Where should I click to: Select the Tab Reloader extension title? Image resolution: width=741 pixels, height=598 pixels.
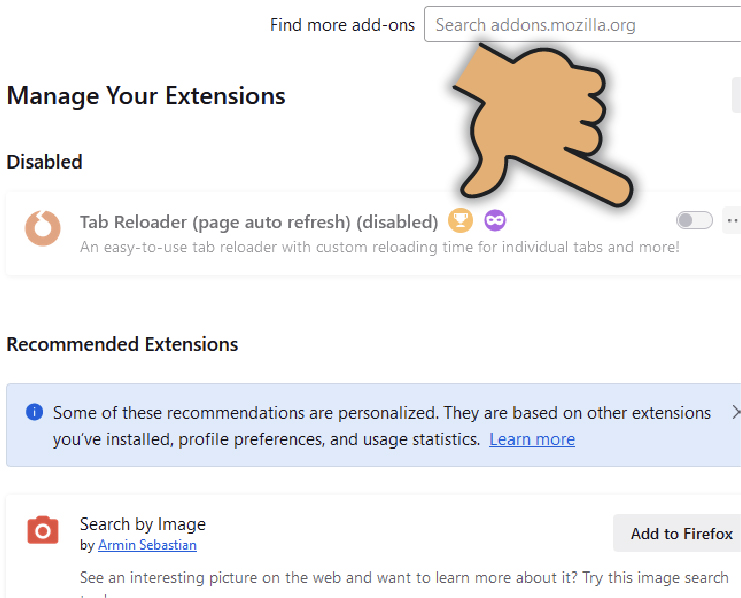click(x=259, y=221)
